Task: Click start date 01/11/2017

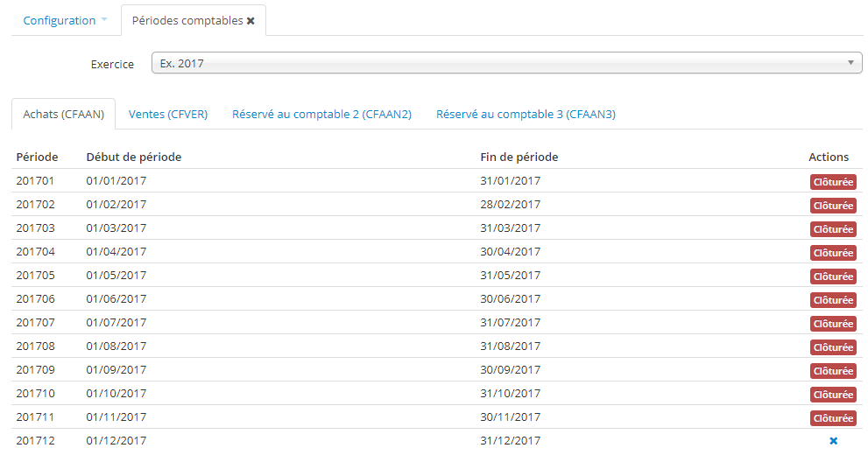Action: click(116, 416)
